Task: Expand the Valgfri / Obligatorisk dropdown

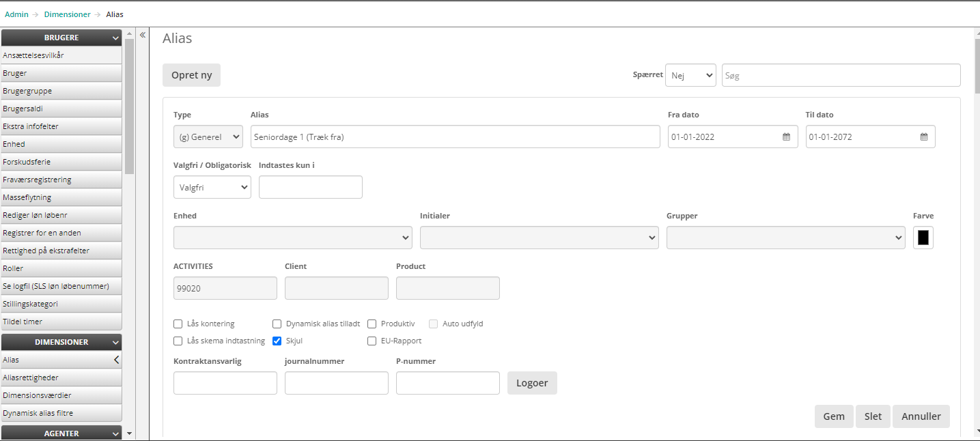Action: [212, 187]
